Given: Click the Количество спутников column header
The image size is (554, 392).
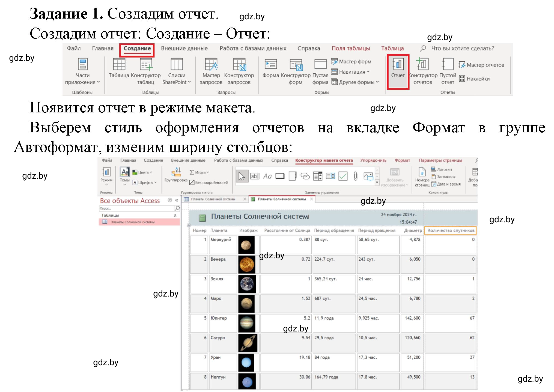Looking at the screenshot, I should pyautogui.click(x=451, y=231).
